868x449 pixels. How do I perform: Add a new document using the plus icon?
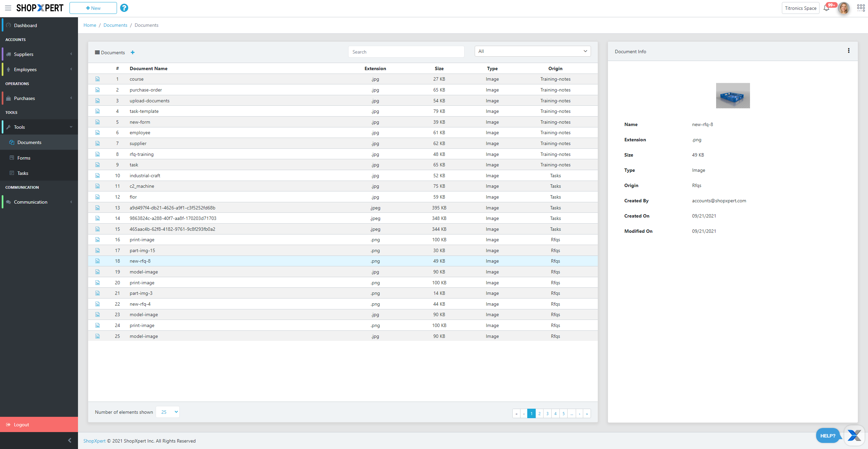(133, 52)
